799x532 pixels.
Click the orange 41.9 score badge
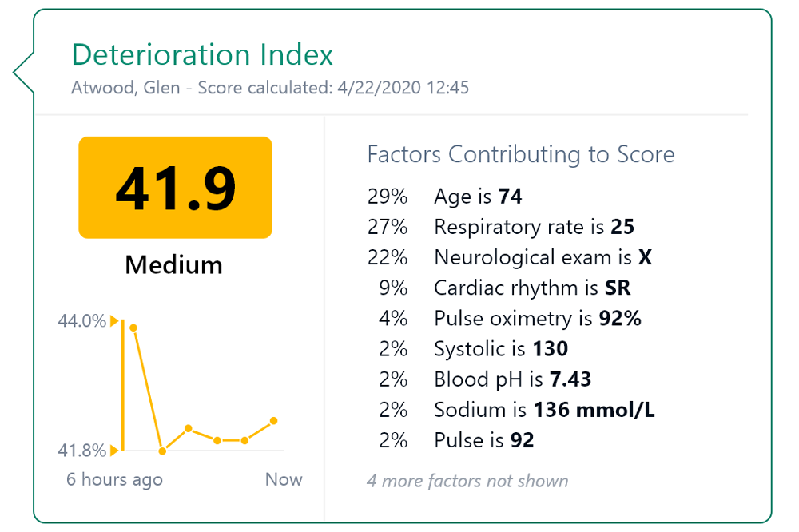click(x=175, y=188)
